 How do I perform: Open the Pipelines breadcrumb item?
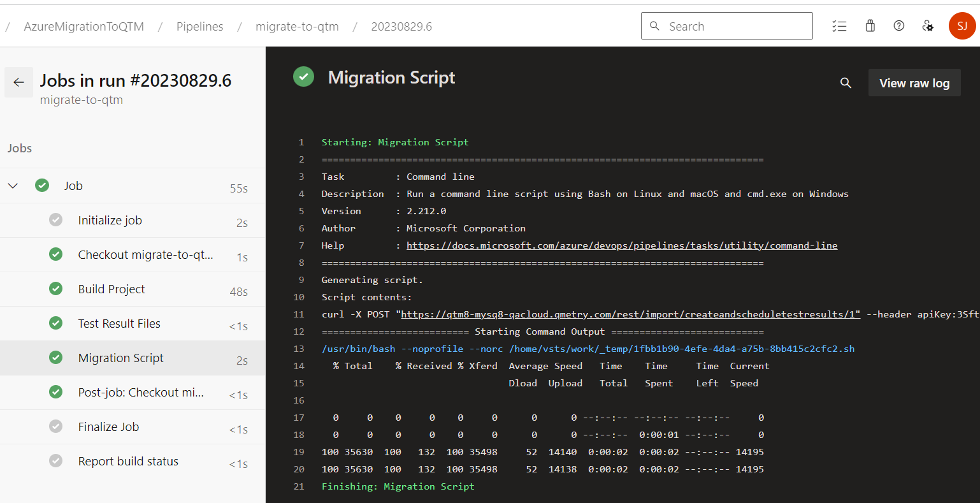click(x=199, y=26)
